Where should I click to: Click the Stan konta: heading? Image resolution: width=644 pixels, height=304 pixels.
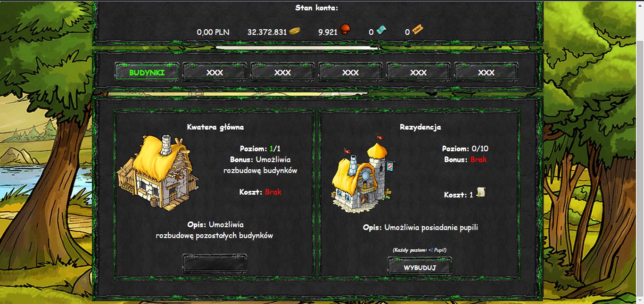317,8
